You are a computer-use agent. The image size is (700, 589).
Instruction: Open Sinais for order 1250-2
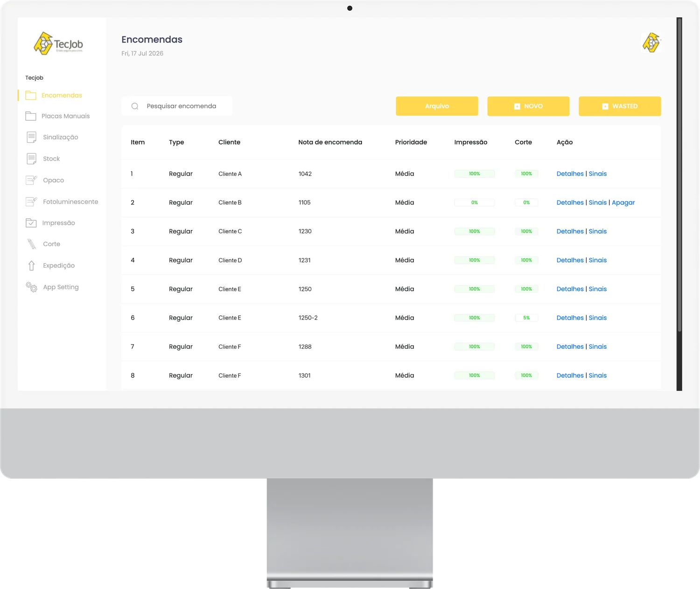tap(597, 318)
